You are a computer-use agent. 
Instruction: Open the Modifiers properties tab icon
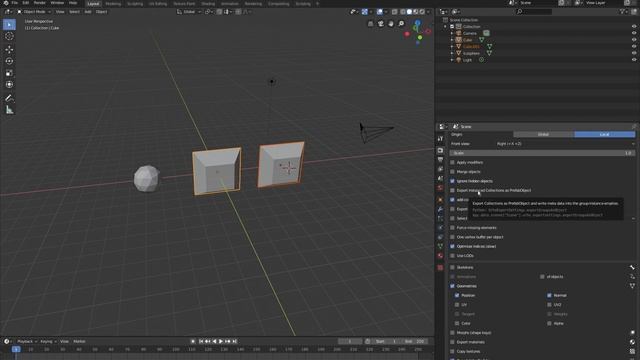440,209
